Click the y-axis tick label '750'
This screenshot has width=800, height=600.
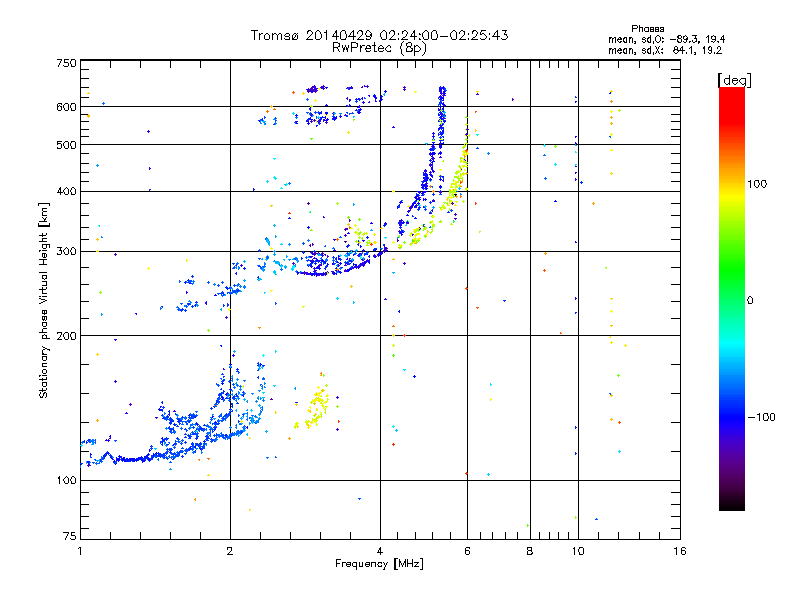[x=66, y=63]
